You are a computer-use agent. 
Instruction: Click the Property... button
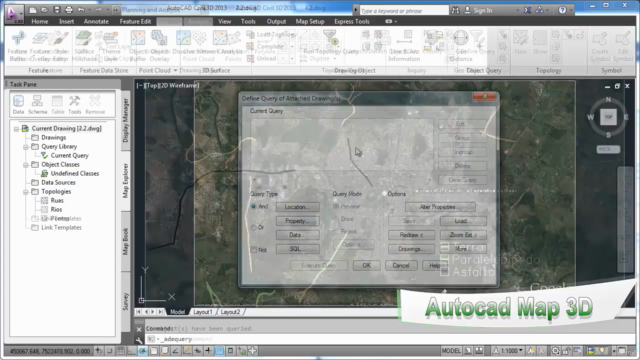[x=298, y=221]
